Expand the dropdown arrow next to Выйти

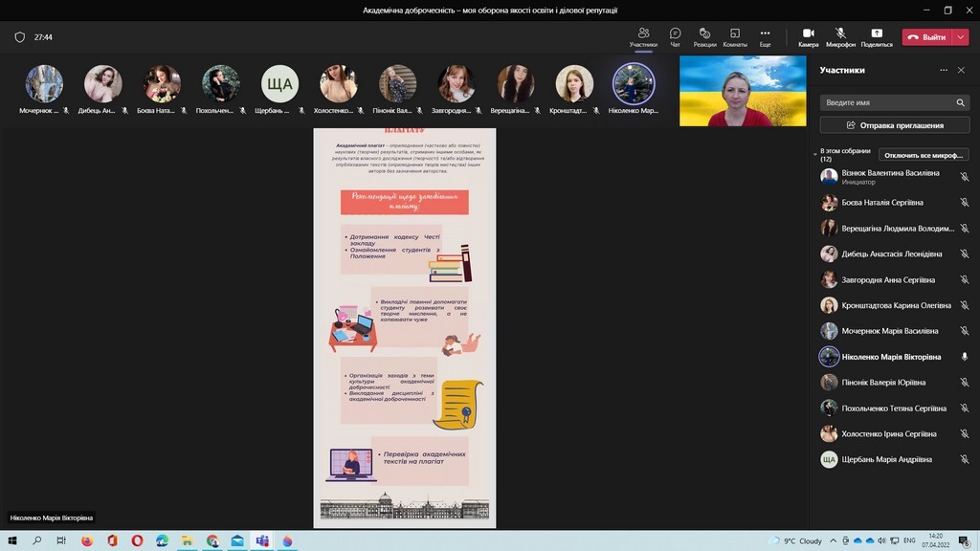[961, 37]
